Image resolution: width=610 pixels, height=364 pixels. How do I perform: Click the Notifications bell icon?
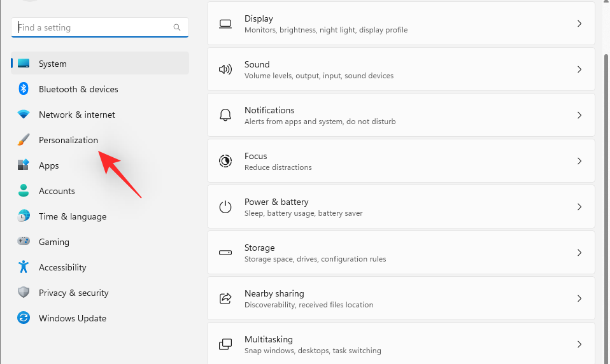(x=225, y=115)
